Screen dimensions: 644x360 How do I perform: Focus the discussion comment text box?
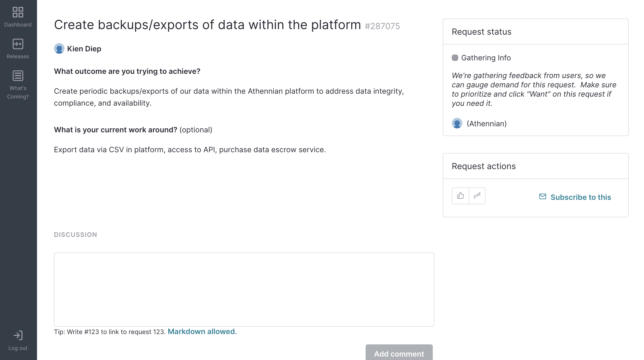click(x=244, y=289)
